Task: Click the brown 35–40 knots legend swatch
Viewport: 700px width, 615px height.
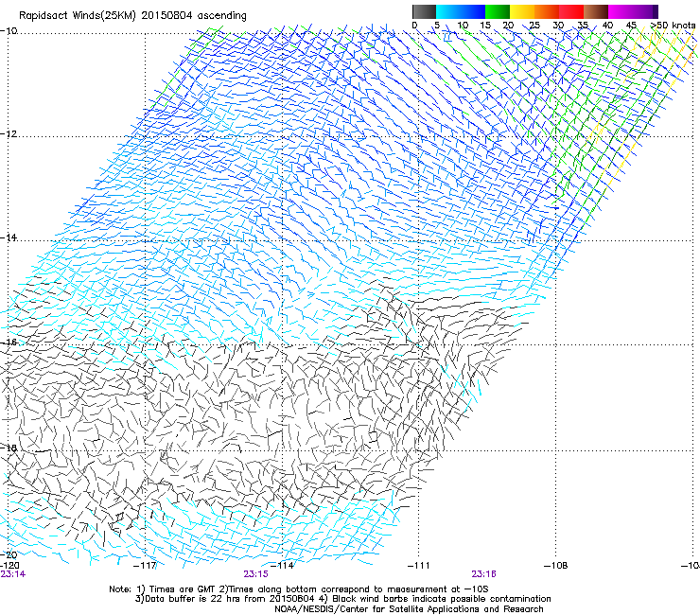Action: pyautogui.click(x=596, y=11)
